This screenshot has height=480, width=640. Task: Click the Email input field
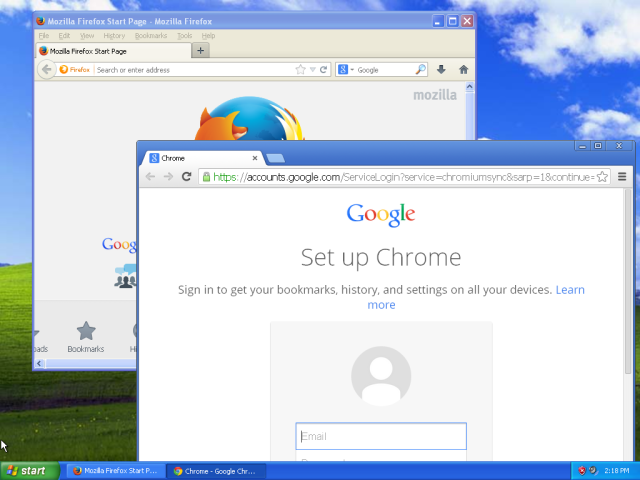pos(380,436)
